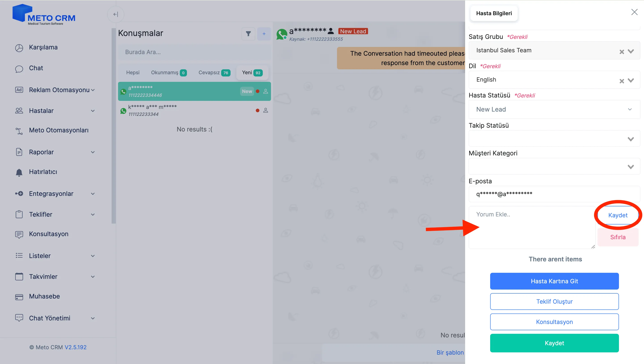
Task: Open the Müşteri Kategori dropdown
Action: click(x=554, y=166)
